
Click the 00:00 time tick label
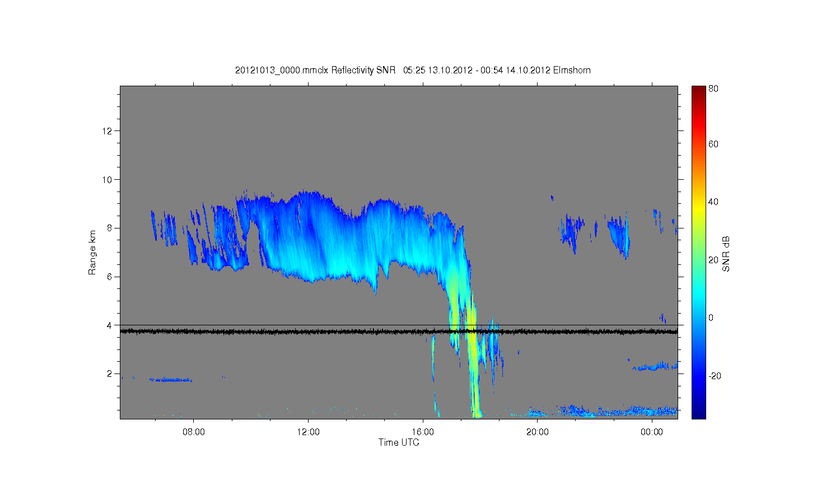(652, 432)
